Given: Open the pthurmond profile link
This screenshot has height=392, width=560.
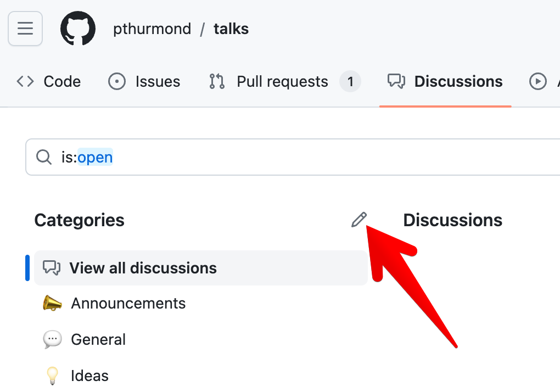Looking at the screenshot, I should [152, 29].
